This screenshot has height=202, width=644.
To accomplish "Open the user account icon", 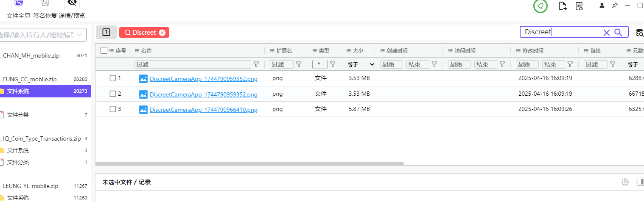I will 602,6.
